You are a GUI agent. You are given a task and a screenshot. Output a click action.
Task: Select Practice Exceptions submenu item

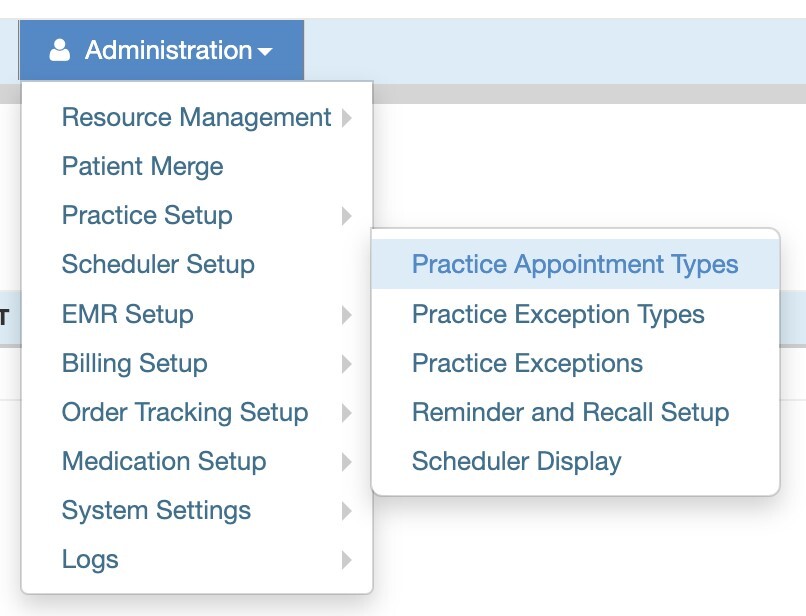[527, 363]
